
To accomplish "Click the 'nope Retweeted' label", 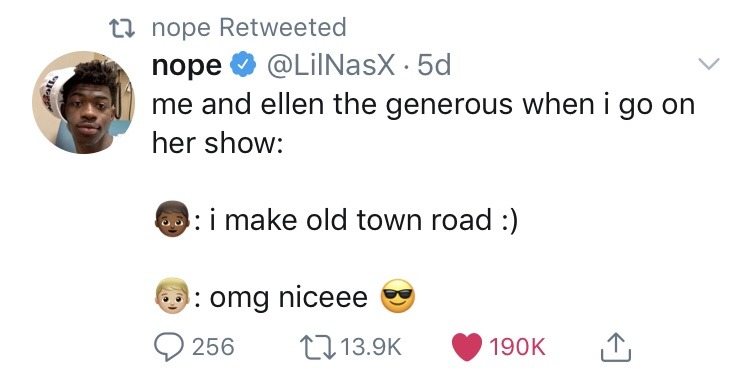I will (249, 27).
